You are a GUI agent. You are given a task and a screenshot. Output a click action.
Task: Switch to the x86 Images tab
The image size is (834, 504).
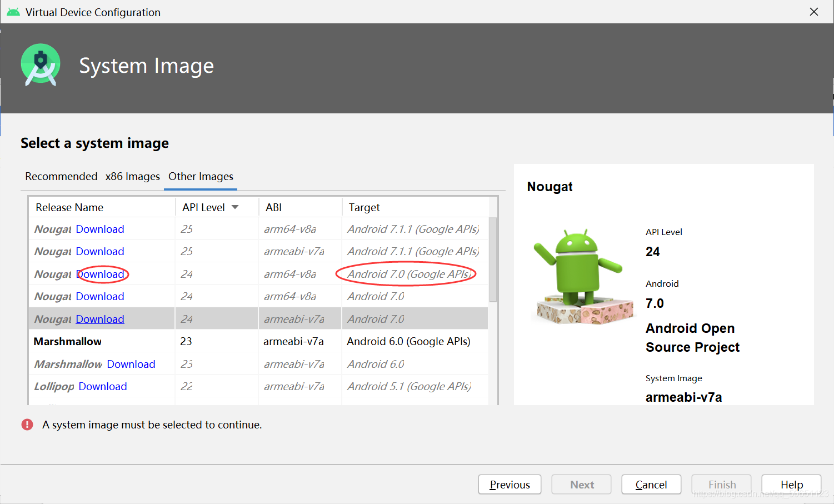pos(133,176)
